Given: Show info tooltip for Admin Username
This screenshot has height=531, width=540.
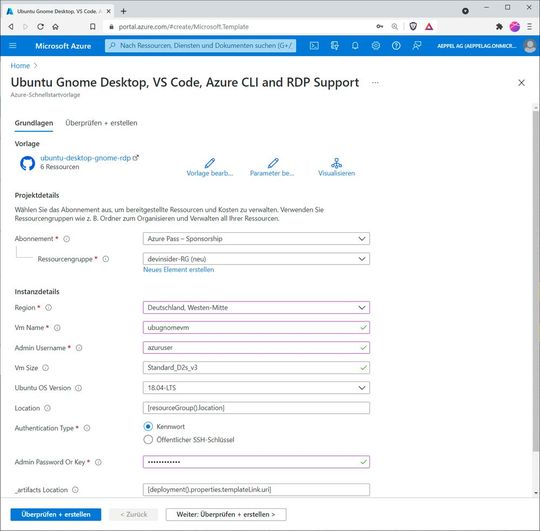Looking at the screenshot, I should (x=79, y=348).
